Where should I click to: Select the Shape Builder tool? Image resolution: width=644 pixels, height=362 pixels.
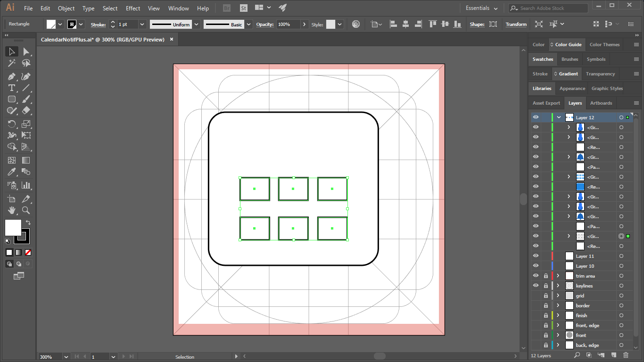coord(12,147)
